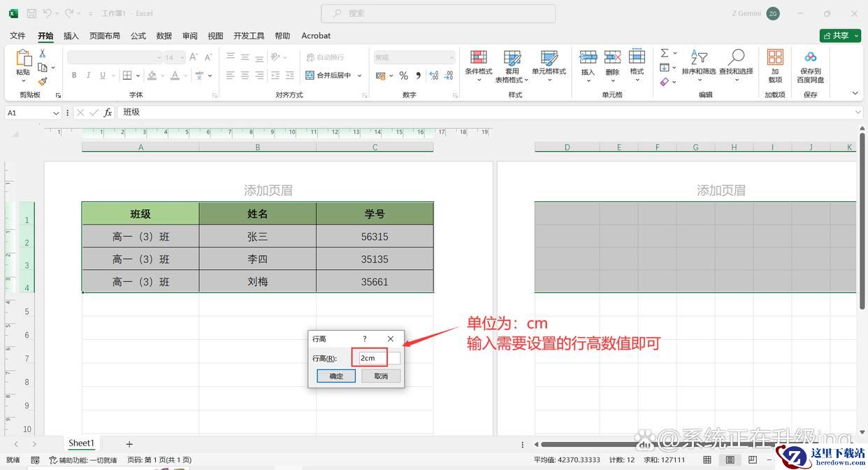This screenshot has height=470, width=868.
Task: Open the Page Layout ribbon tab
Action: [105, 36]
